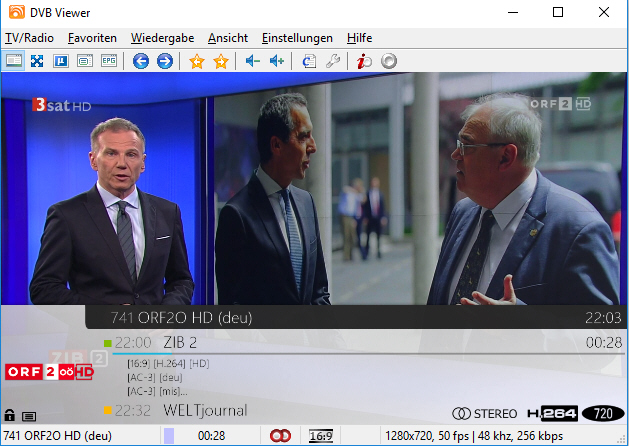Open the Einstellungen menu
Screen dimensions: 629x446
297,38
